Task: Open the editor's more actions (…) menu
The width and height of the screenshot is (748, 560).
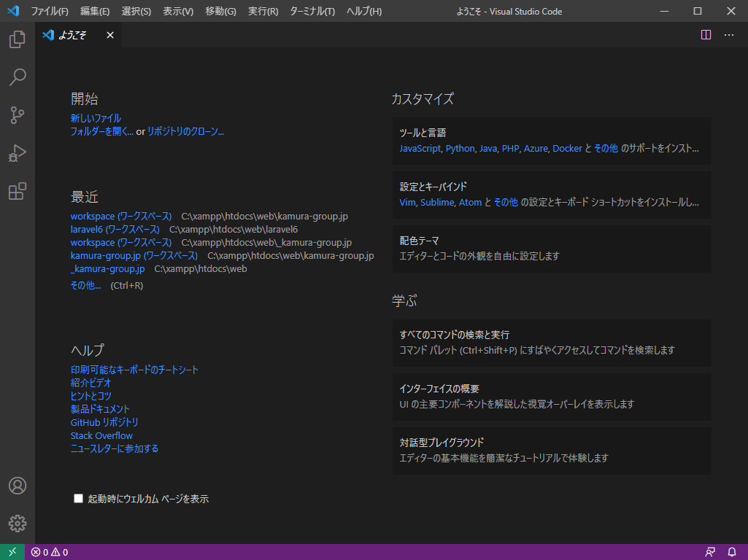Action: (x=729, y=35)
